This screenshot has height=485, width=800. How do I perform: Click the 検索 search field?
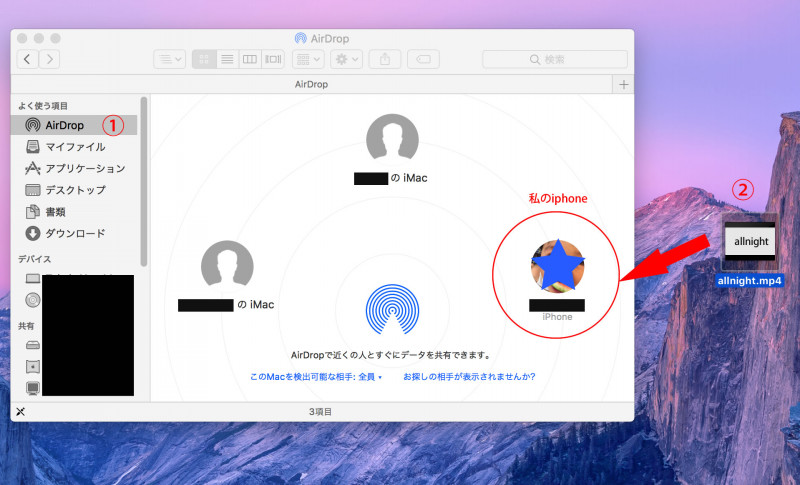point(555,59)
